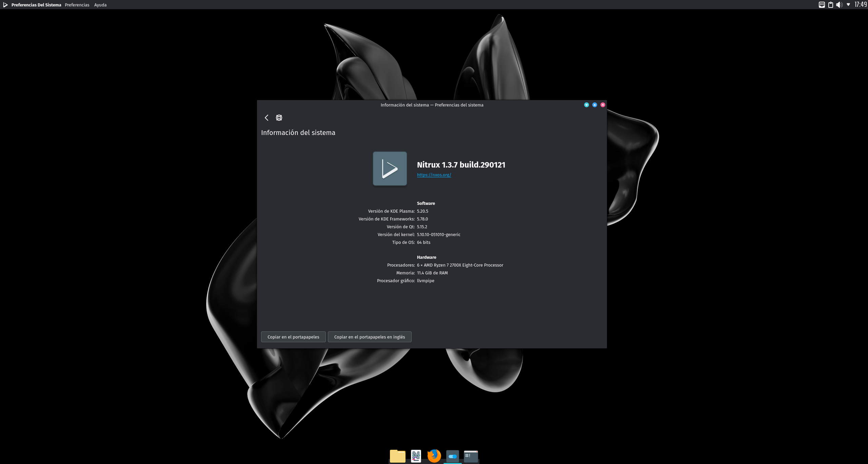
Task: Open the https://nxos.org/ link
Action: (434, 175)
